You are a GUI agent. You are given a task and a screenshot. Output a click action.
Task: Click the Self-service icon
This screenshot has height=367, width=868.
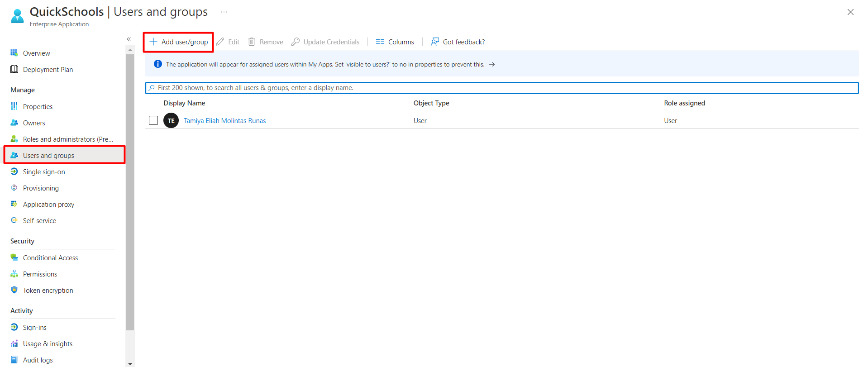point(14,220)
